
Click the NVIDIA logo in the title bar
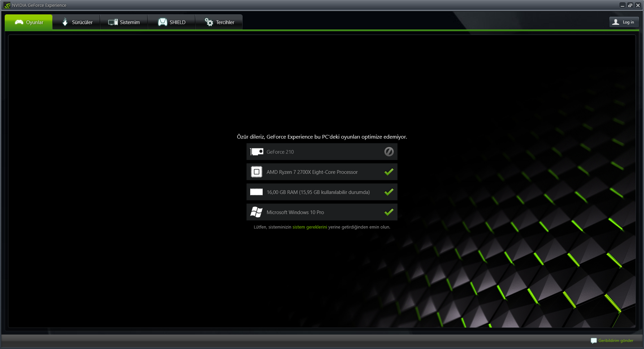click(7, 5)
